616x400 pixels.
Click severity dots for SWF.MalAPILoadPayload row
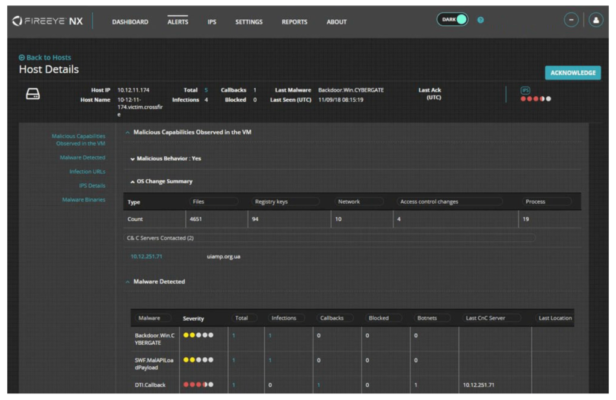coord(198,360)
